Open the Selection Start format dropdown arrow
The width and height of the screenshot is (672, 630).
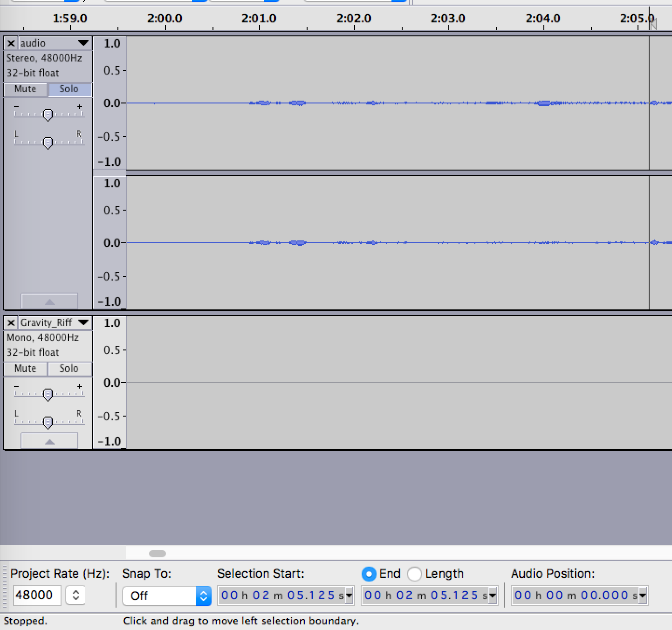click(349, 596)
